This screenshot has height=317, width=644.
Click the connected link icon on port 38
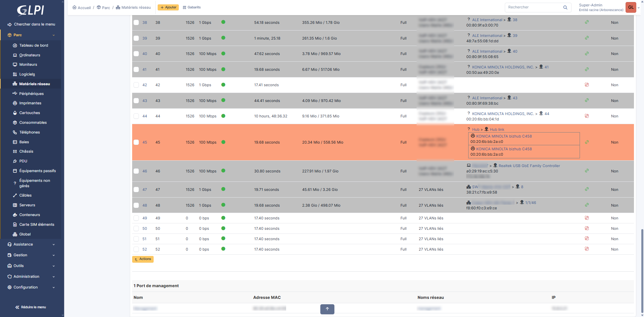click(x=587, y=22)
